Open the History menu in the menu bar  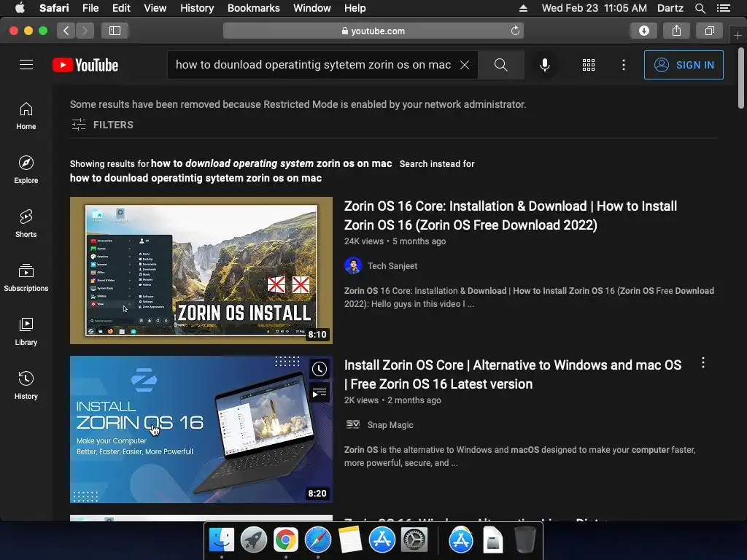tap(197, 8)
